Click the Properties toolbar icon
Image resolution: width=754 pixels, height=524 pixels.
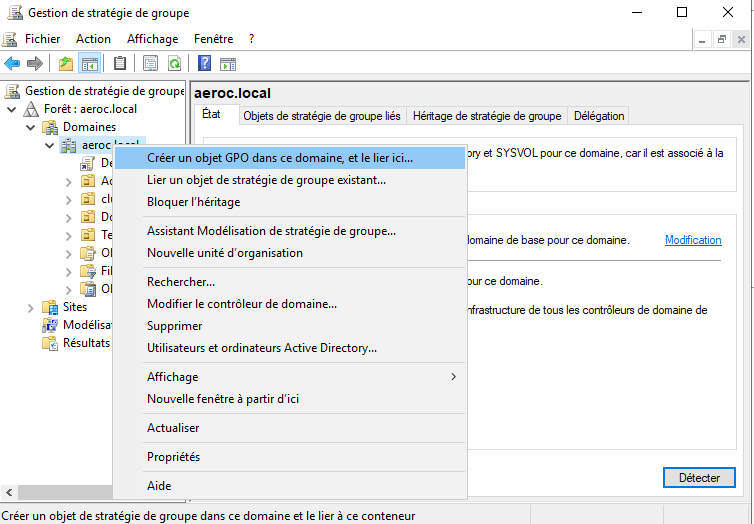(x=150, y=64)
